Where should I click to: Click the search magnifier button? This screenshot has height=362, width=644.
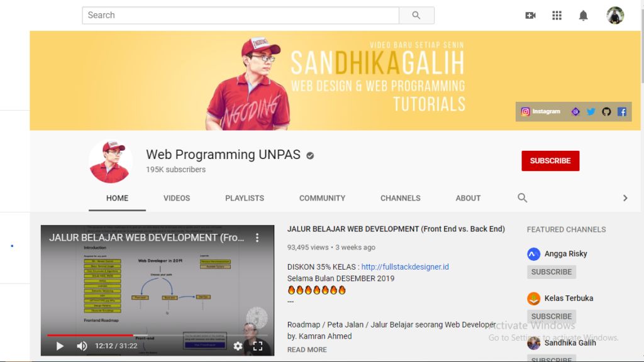(416, 15)
